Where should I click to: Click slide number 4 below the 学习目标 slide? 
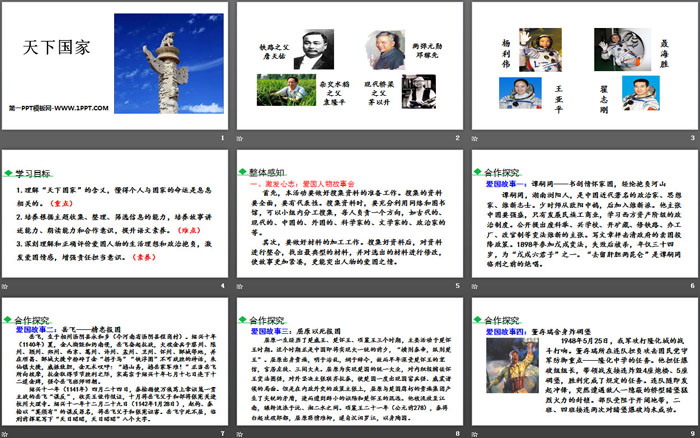click(222, 286)
